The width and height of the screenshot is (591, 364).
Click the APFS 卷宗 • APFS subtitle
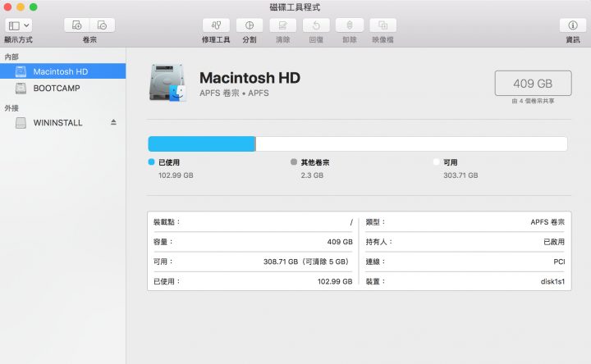click(234, 93)
